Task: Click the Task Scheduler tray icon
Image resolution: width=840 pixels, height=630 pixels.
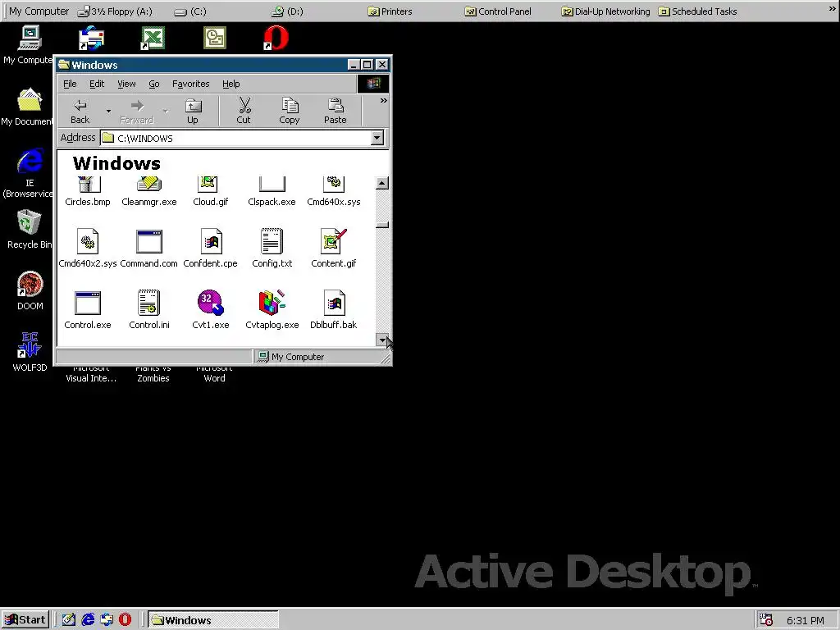Action: 766,620
